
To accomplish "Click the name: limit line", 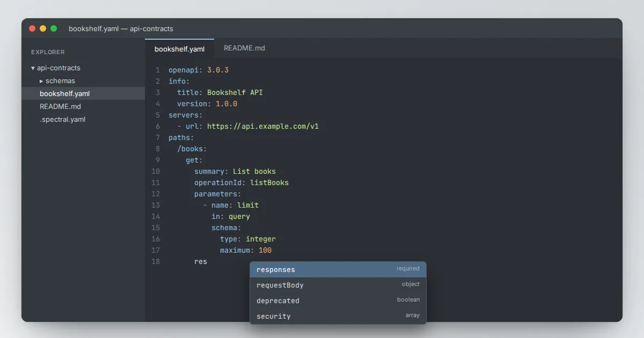I will coord(235,205).
